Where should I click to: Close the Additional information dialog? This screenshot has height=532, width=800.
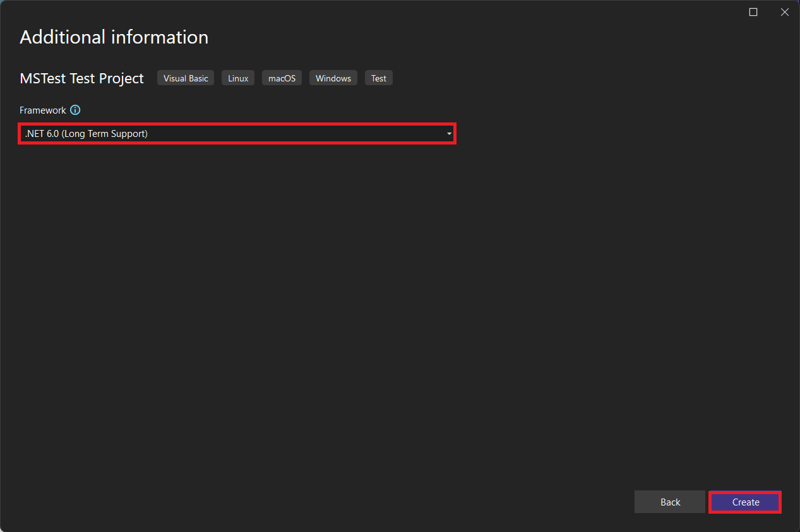pos(784,12)
